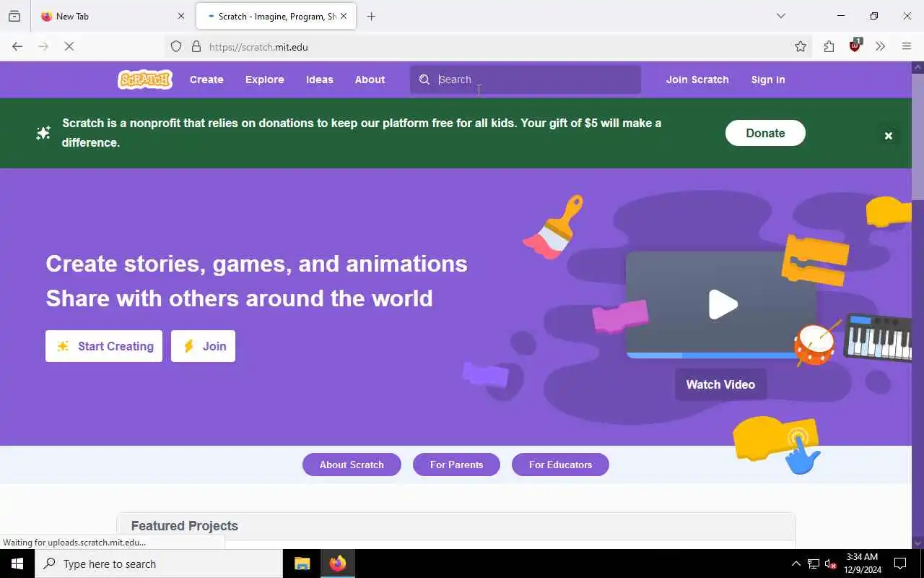Go back one page
The height and width of the screenshot is (578, 924).
click(17, 47)
